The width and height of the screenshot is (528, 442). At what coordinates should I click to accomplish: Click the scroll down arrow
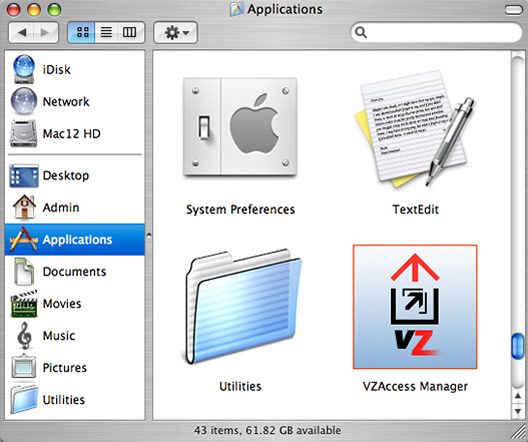(x=518, y=411)
